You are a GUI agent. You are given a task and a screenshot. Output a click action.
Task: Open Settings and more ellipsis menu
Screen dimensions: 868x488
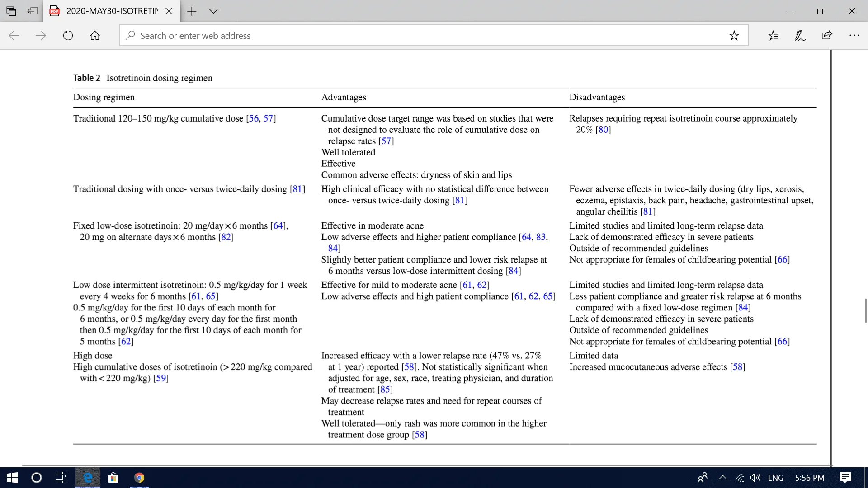pos(854,36)
